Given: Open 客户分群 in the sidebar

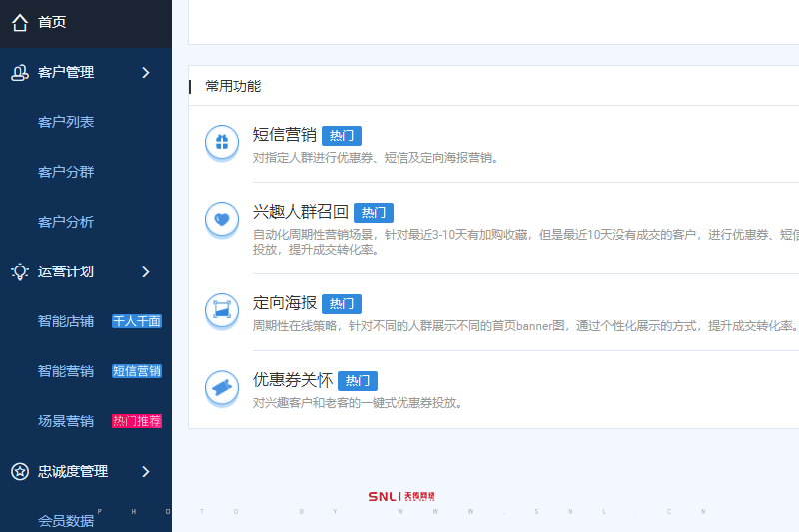Looking at the screenshot, I should click(66, 172).
